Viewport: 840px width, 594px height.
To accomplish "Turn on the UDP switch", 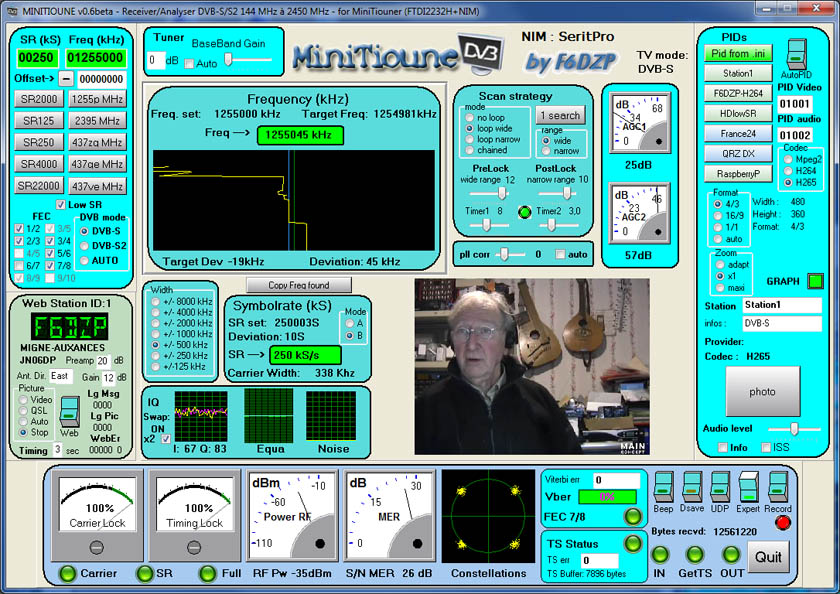I will tap(720, 485).
